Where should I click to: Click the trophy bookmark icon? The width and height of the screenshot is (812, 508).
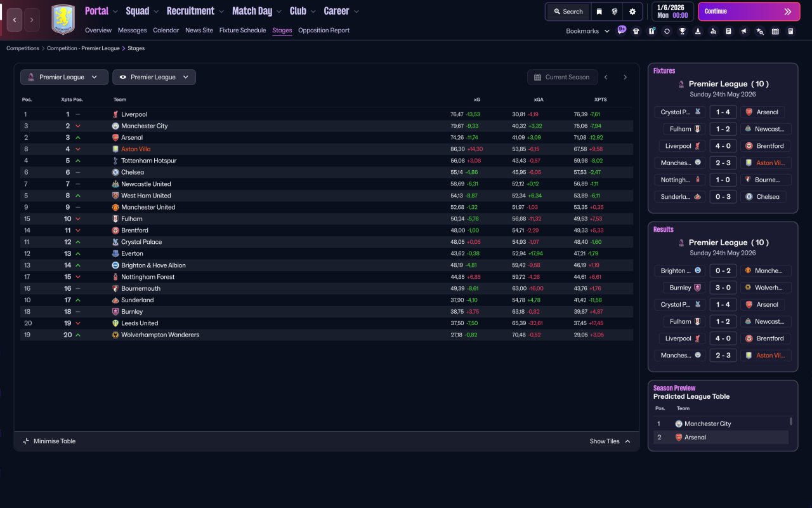pos(683,31)
